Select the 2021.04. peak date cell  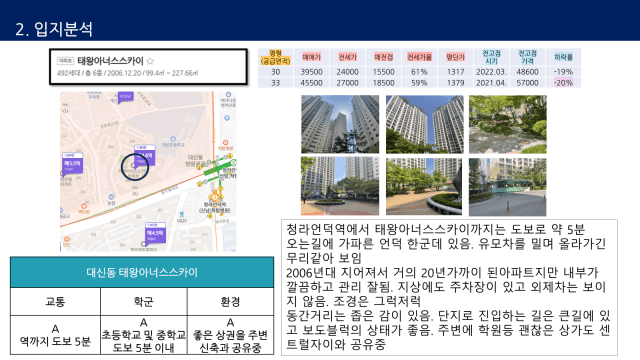click(x=491, y=83)
